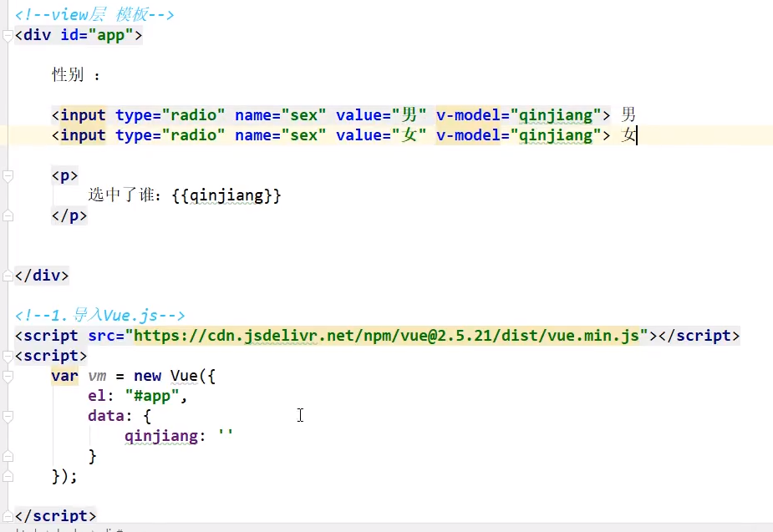This screenshot has width=773, height=532.
Task: Click the var keyword
Action: tap(64, 377)
